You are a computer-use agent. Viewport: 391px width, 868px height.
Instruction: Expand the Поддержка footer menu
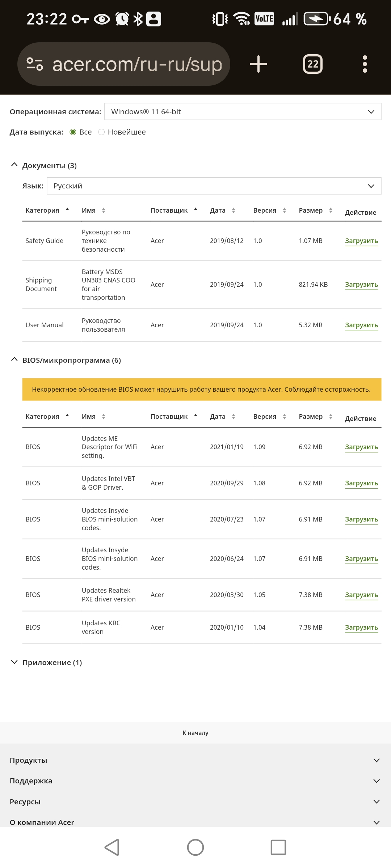(x=195, y=781)
